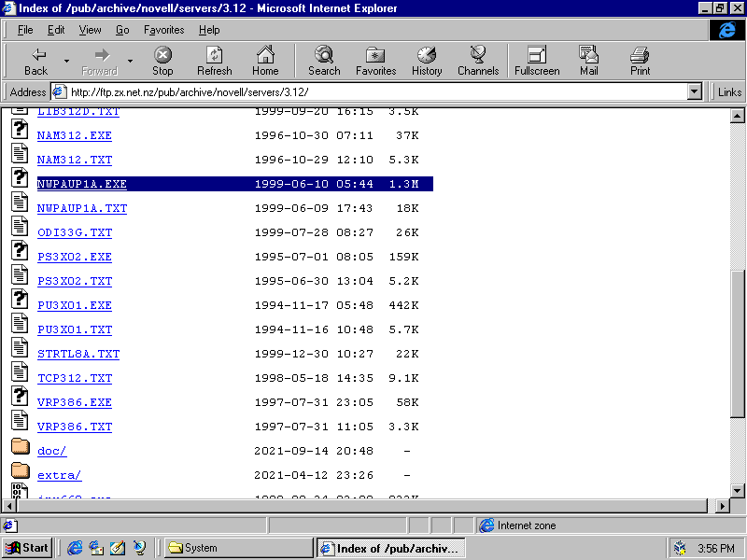The width and height of the screenshot is (747, 560).
Task: Click the document icon beside NAM312.TXT
Action: (20, 153)
